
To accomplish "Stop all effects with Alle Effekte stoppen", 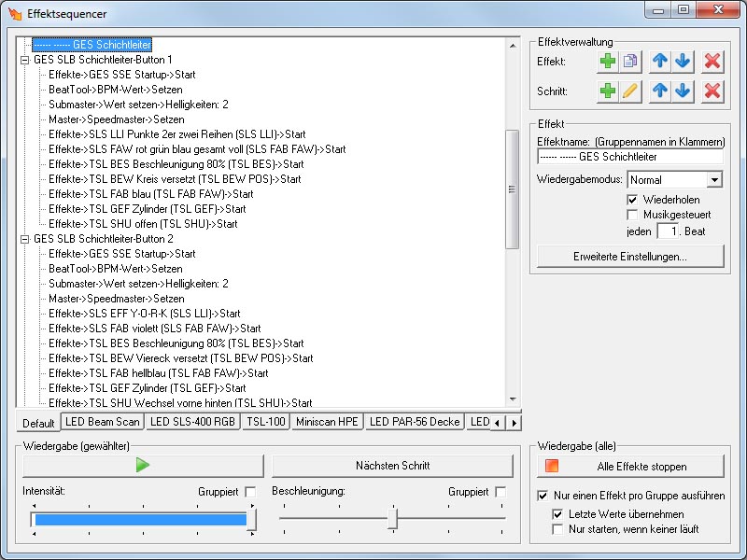I will (x=630, y=466).
